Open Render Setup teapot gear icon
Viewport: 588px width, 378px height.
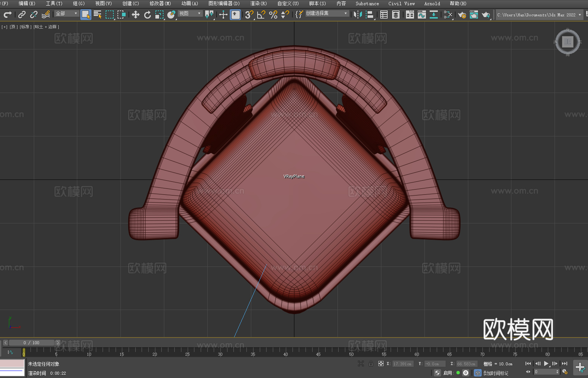click(462, 14)
